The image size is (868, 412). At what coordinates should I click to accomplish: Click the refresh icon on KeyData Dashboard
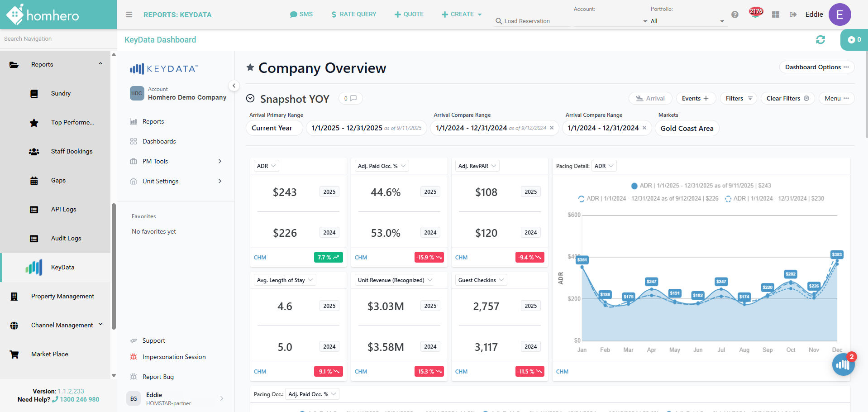click(x=820, y=40)
